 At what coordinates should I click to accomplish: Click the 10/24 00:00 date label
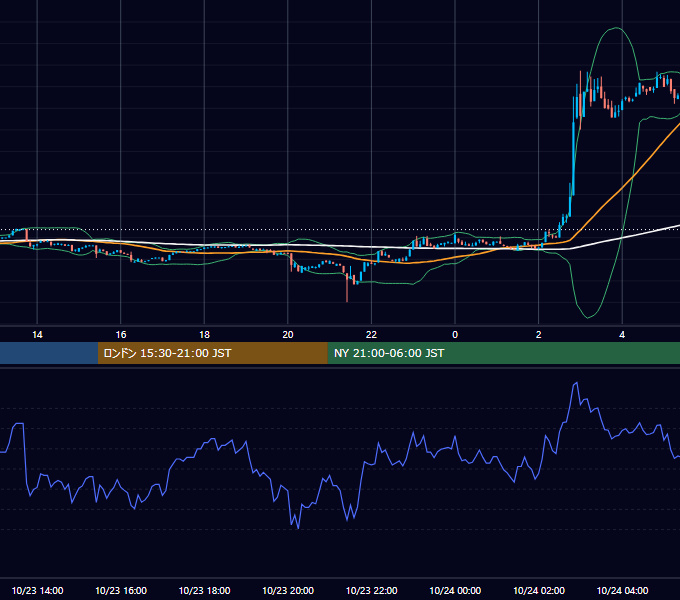pyautogui.click(x=455, y=590)
